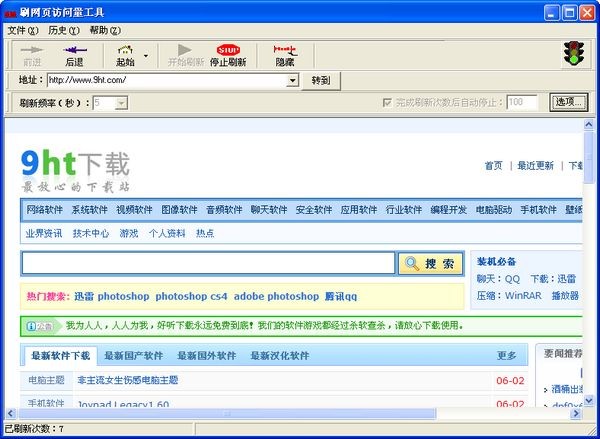This screenshot has width=600, height=439.
Task: Click the 技术中心 link
Action: coord(91,233)
